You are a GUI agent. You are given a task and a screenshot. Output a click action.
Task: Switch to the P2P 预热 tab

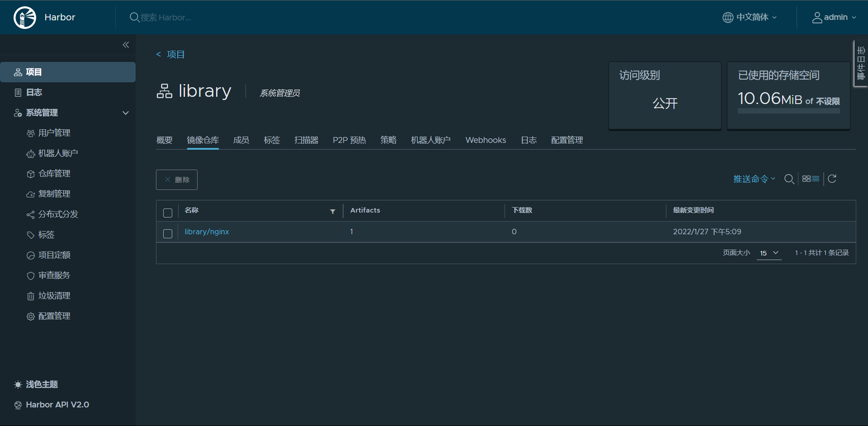349,140
